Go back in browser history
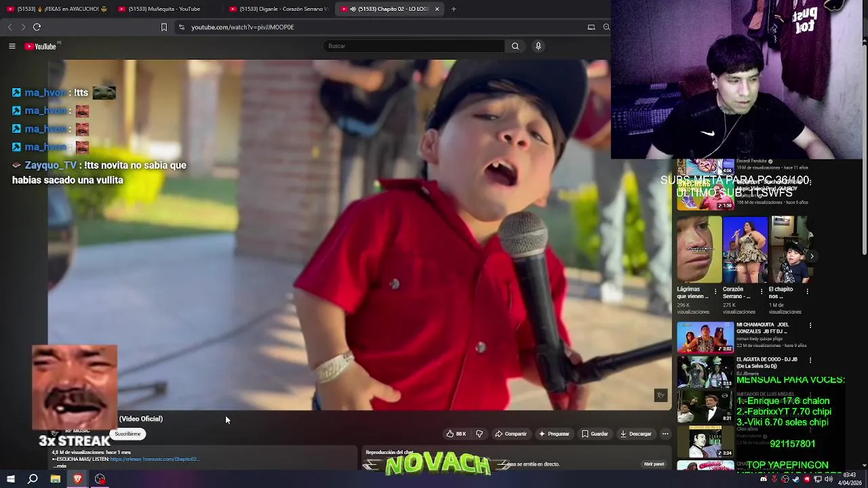This screenshot has width=868, height=488. coord(9,27)
